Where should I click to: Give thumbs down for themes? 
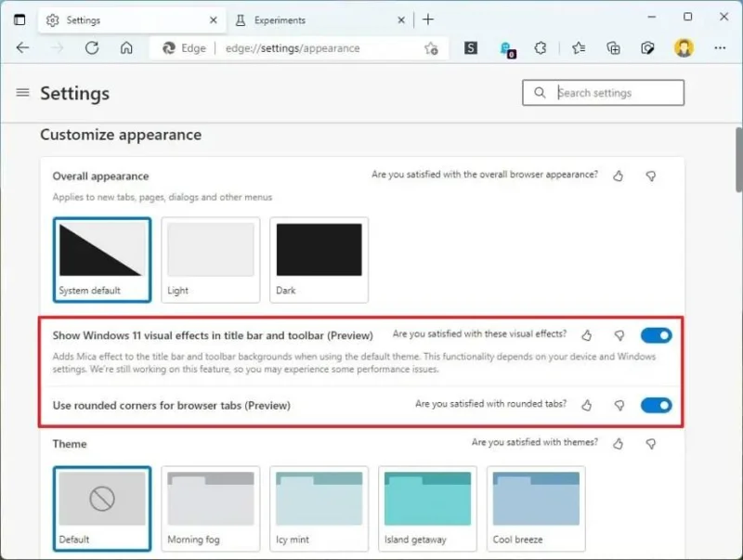[651, 444]
